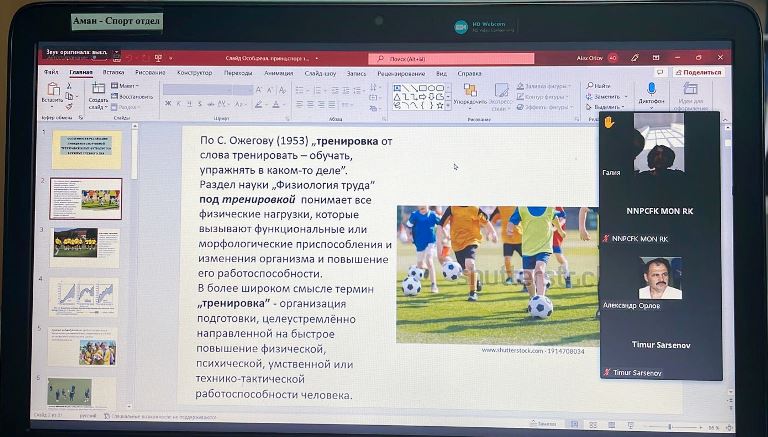Image resolution: width=768 pixels, height=437 pixels.
Task: Click the zoom slider in status bar
Action: [673, 427]
